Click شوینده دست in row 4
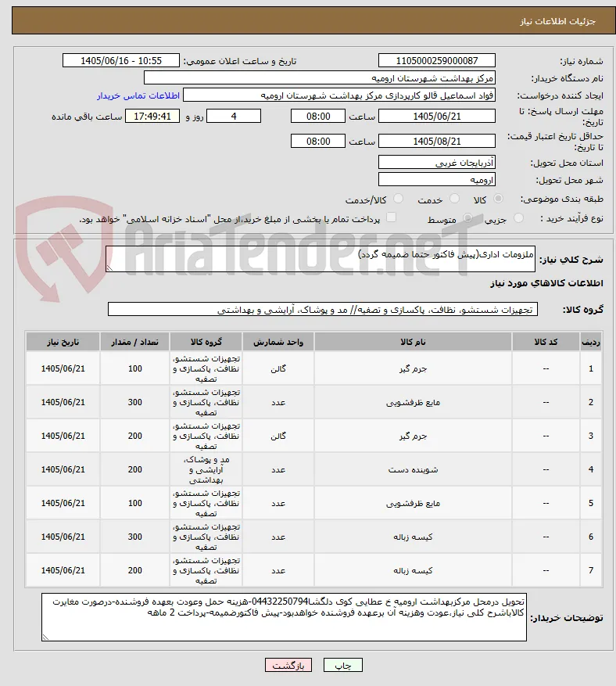The height and width of the screenshot is (686, 616). click(x=413, y=470)
